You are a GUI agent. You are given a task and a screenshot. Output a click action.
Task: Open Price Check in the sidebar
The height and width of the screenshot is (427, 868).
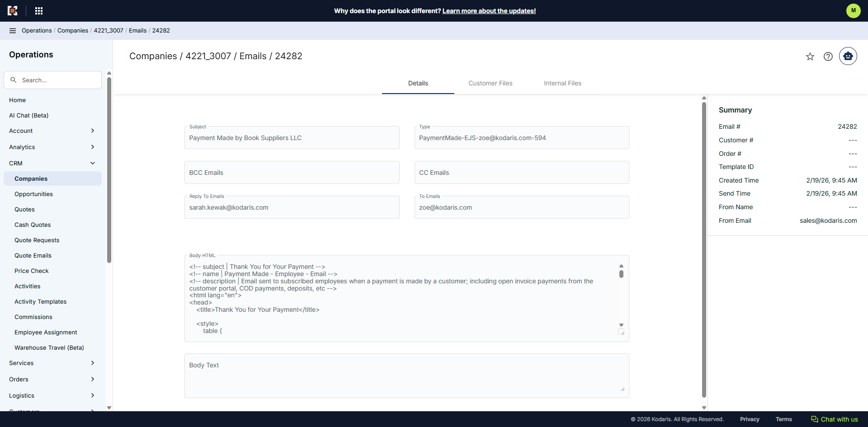coord(52,271)
